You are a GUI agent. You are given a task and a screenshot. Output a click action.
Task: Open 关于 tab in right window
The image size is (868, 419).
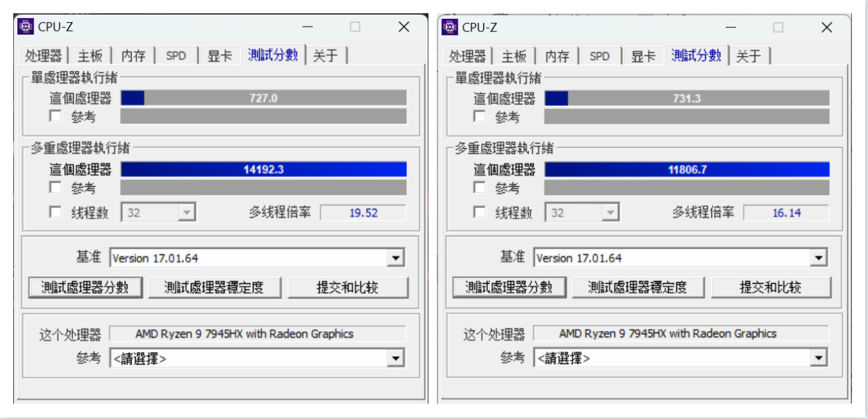click(x=749, y=56)
